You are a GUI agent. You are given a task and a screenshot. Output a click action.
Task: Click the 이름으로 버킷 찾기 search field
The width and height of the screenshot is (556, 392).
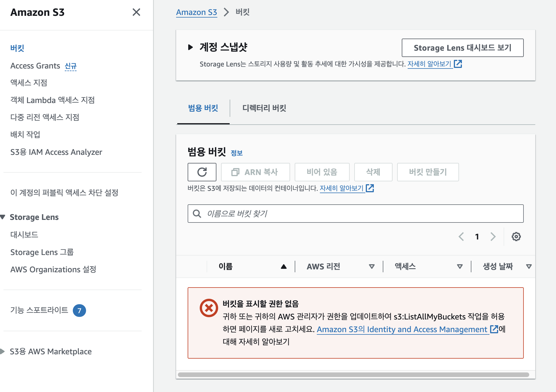[355, 214]
